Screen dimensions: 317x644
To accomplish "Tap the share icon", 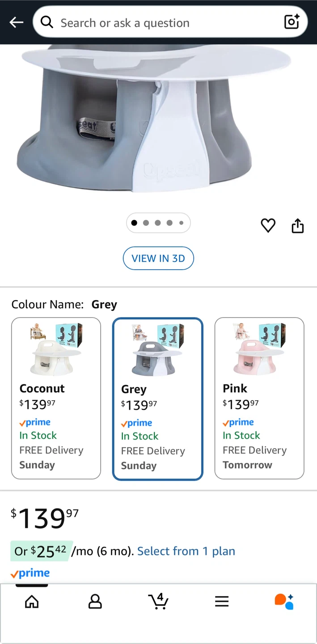I will click(298, 226).
